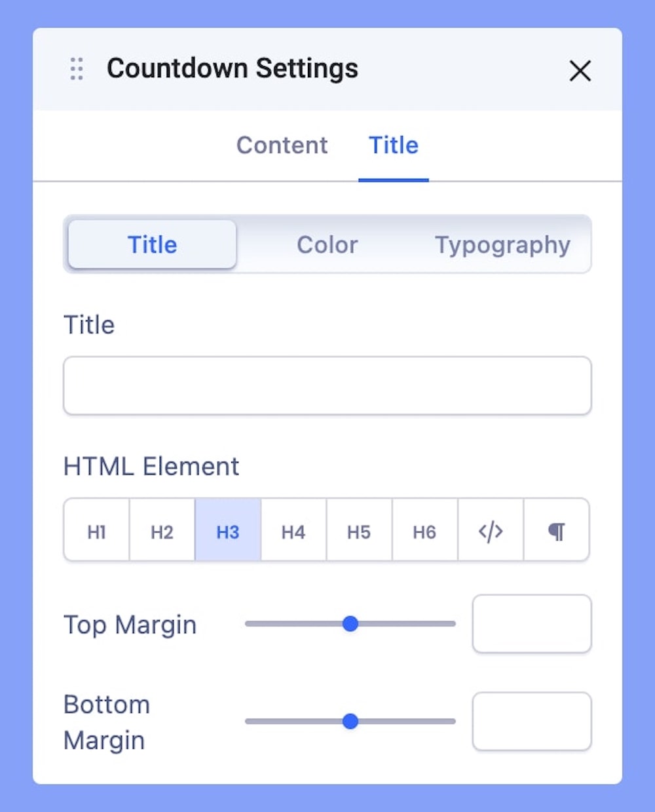Switch to the Content tab
The height and width of the screenshot is (812, 655).
tap(282, 145)
